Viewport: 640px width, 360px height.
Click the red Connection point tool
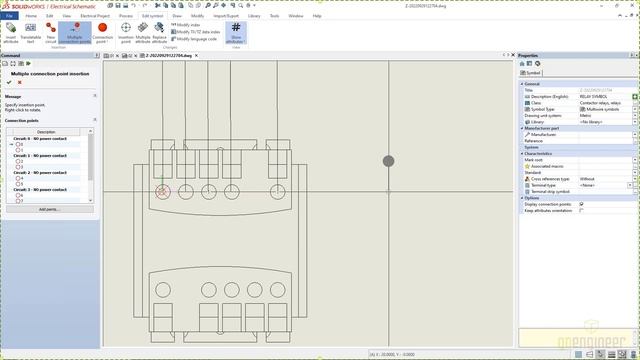[x=102, y=33]
